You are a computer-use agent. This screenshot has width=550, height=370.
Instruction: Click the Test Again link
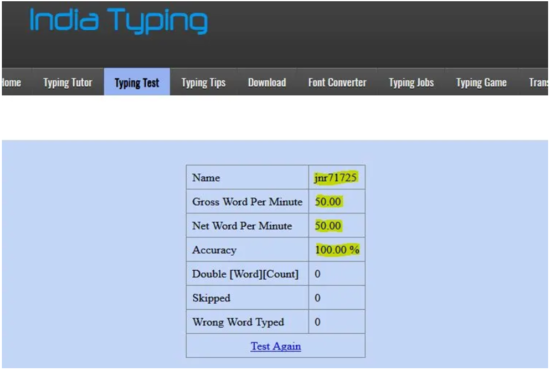coord(276,346)
